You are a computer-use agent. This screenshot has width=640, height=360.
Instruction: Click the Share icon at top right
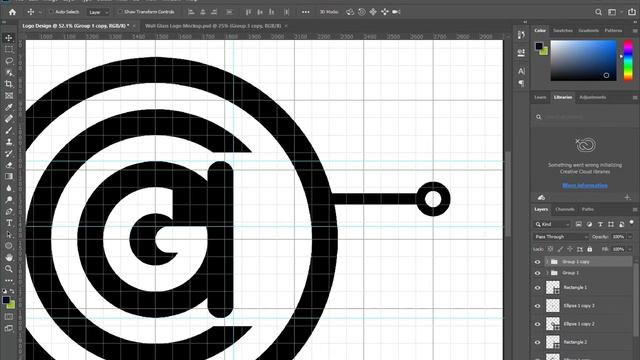(x=632, y=12)
